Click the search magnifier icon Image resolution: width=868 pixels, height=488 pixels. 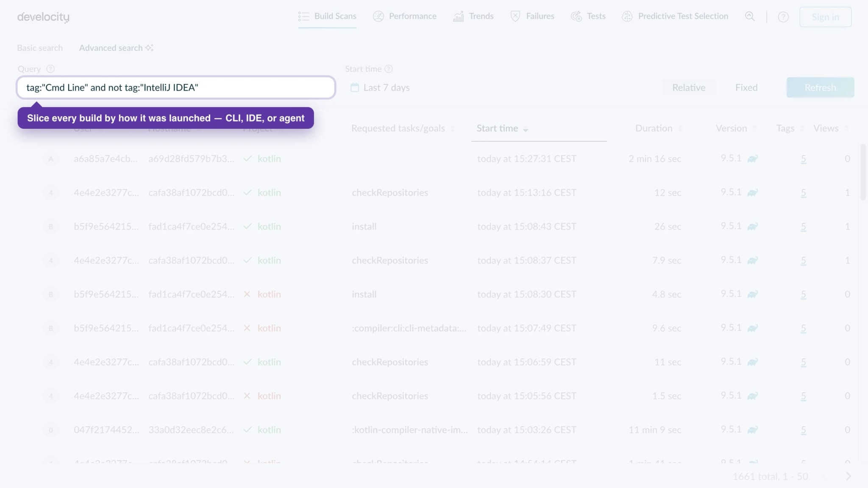point(750,17)
